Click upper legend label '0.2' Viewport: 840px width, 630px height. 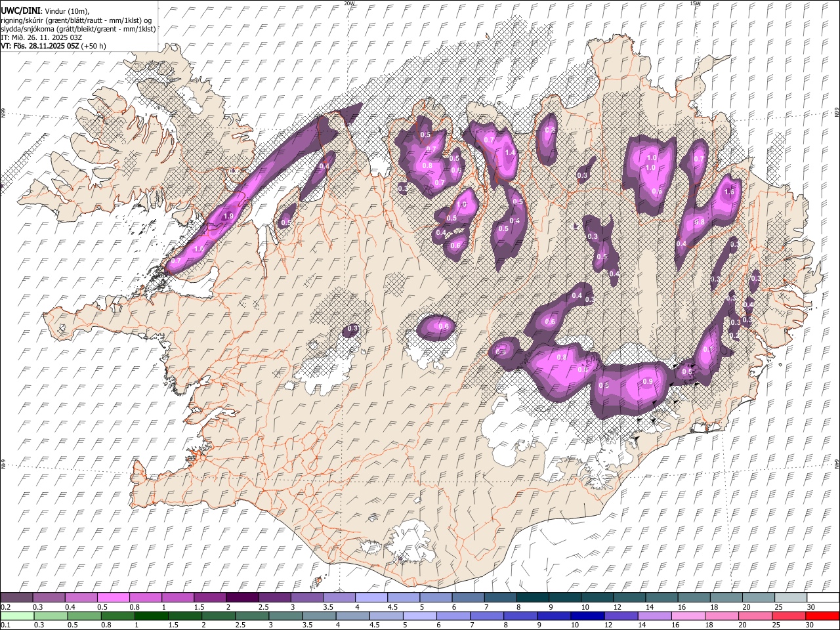(x=6, y=607)
